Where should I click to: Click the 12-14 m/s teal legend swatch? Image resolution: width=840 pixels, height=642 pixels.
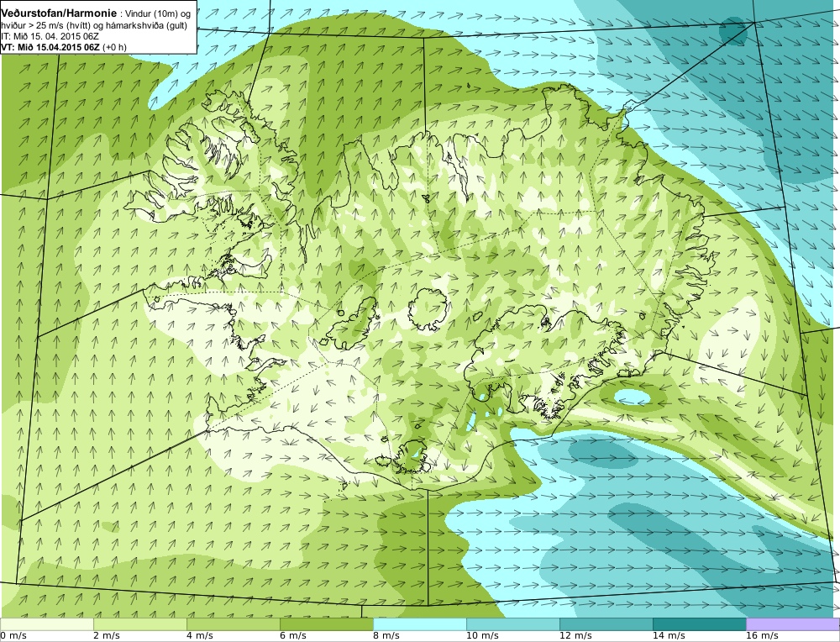coord(606,624)
